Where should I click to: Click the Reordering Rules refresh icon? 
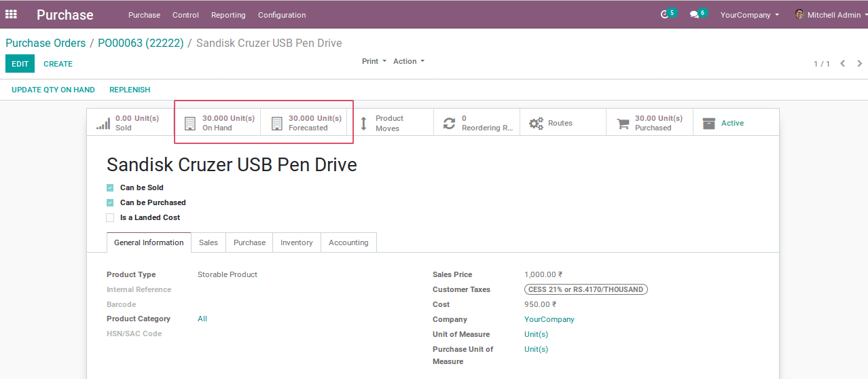[449, 123]
